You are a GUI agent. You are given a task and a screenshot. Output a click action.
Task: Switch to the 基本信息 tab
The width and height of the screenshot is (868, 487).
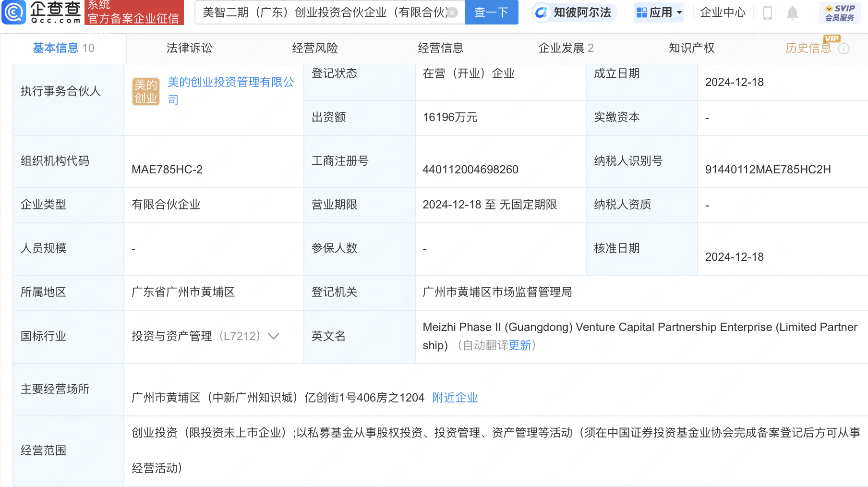[x=63, y=48]
